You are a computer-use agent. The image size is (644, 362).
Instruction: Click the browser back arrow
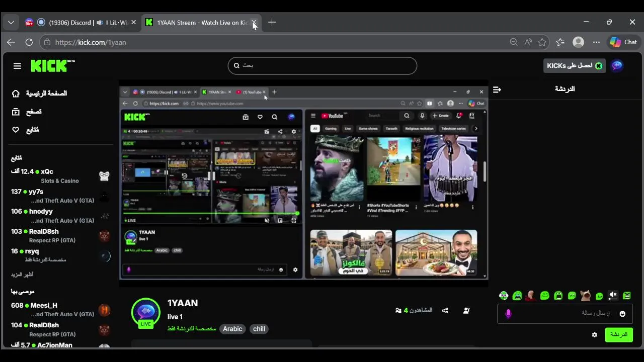point(11,42)
